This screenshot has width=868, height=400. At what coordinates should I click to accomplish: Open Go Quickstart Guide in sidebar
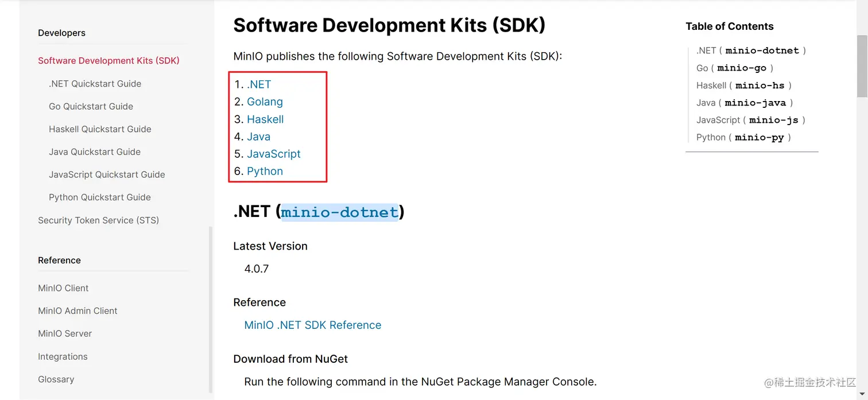tap(91, 106)
